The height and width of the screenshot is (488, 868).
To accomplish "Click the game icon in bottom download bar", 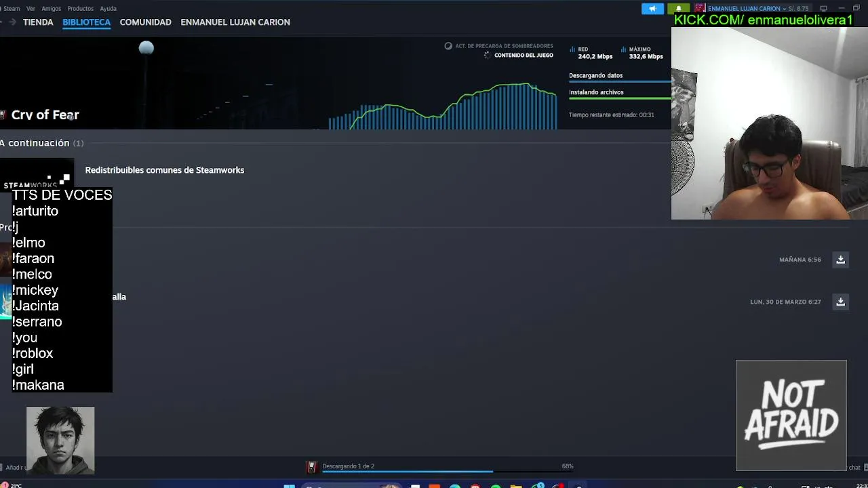I will [x=311, y=466].
